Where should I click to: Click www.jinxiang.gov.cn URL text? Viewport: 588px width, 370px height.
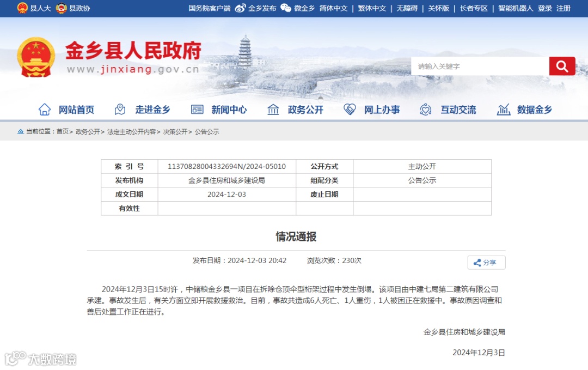tap(133, 69)
